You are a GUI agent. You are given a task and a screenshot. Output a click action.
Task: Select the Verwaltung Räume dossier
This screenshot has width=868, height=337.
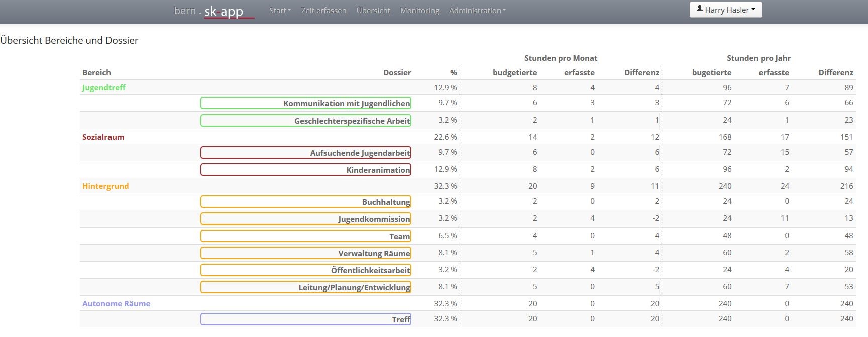tap(306, 253)
